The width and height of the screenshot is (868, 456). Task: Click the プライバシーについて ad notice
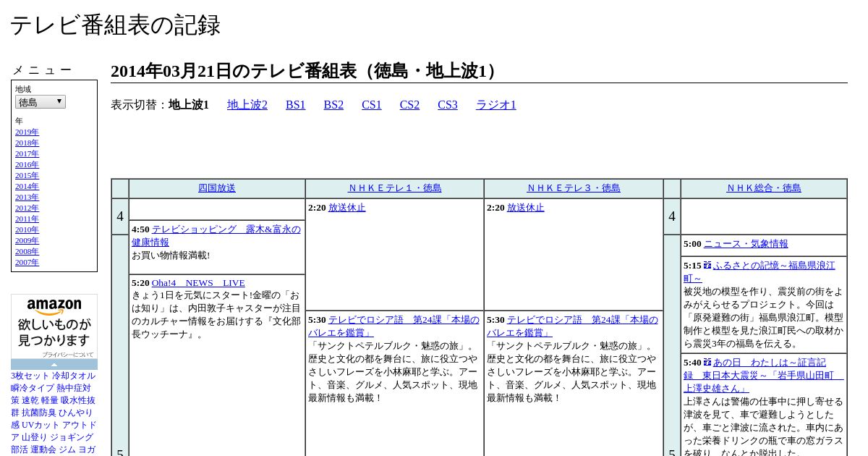(x=67, y=355)
